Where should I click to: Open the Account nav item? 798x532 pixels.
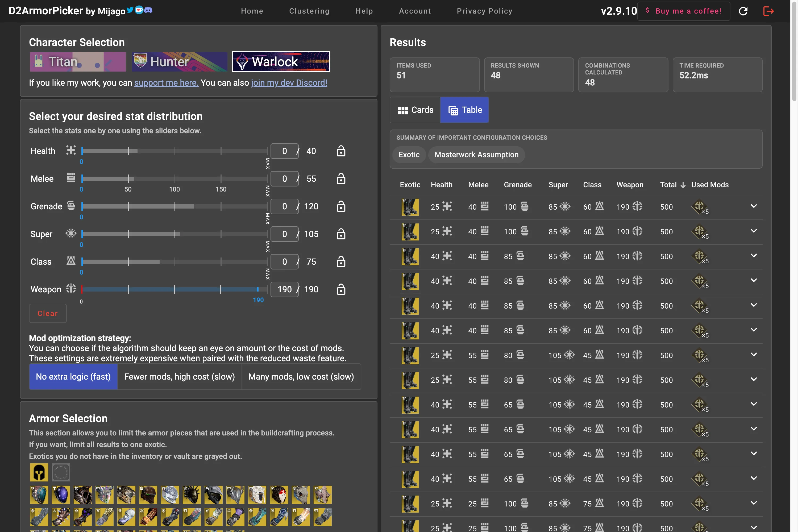415,11
